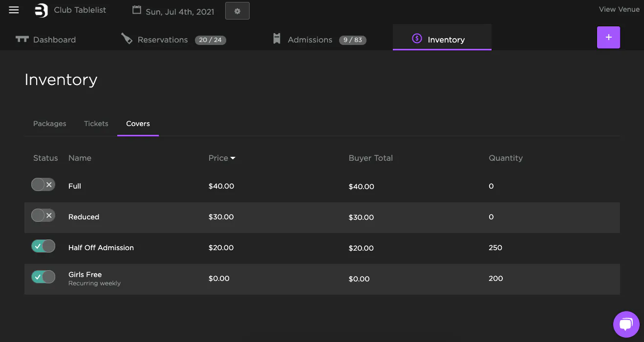Open the Girls Free cover row
Viewport: 644px width, 342px height.
[x=85, y=275]
